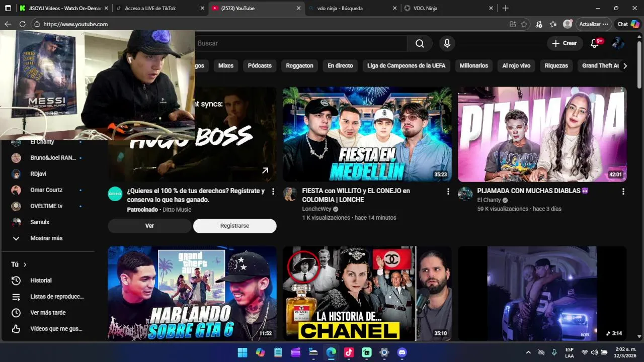This screenshot has width=644, height=362.
Task: Start voice search with microphone icon
Action: coord(447,43)
